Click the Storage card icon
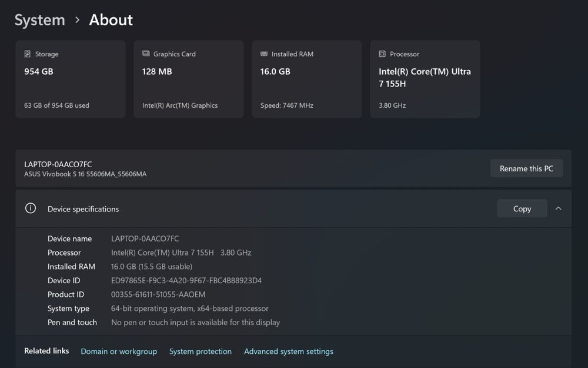This screenshot has height=368, width=588. 28,54
